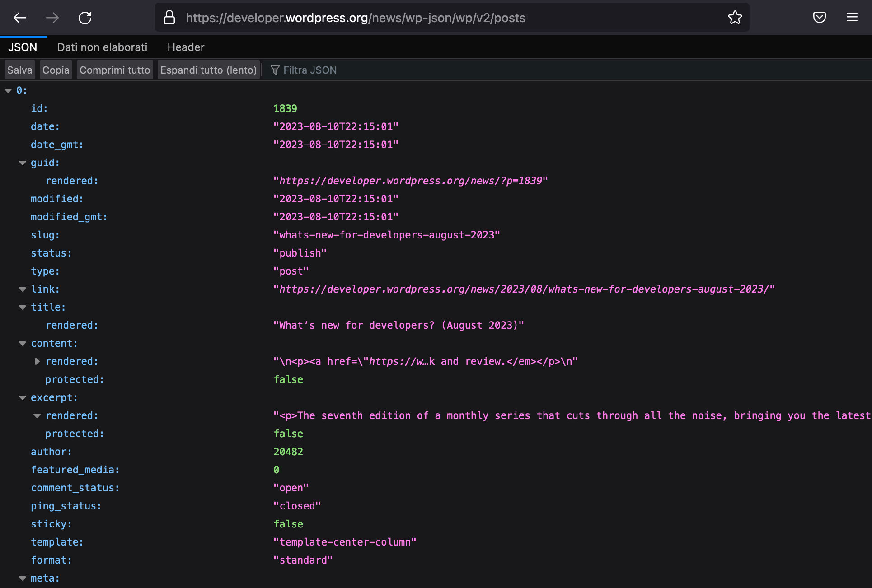Click the lock site security icon

point(169,18)
